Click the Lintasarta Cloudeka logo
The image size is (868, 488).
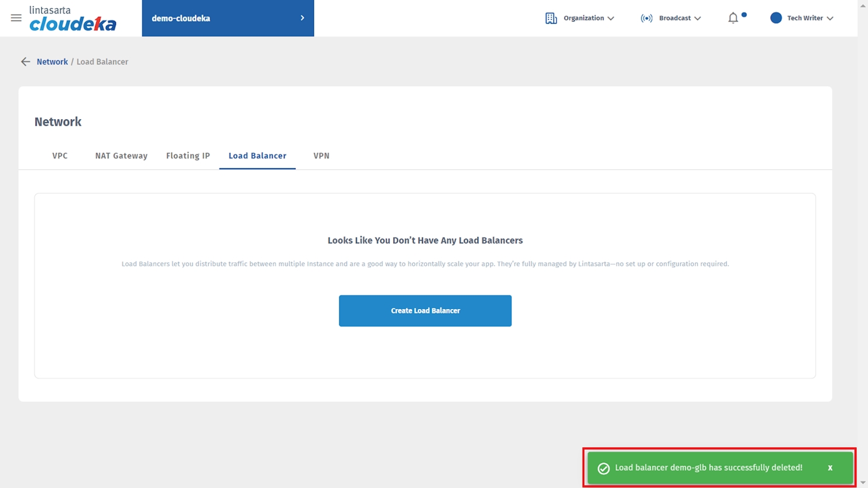[x=73, y=19]
